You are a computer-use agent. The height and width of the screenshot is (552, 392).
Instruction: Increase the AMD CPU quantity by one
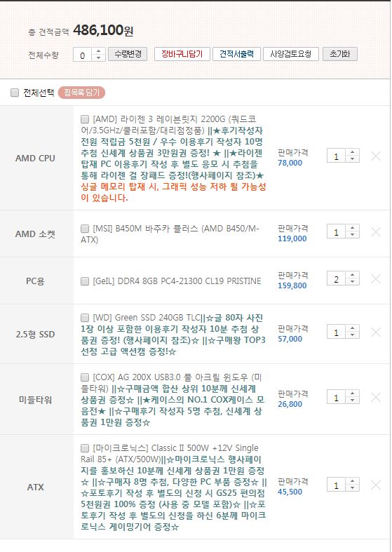click(x=352, y=152)
